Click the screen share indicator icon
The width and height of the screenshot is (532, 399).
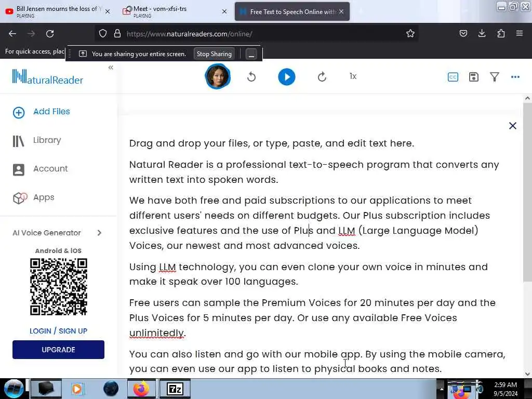[83, 54]
